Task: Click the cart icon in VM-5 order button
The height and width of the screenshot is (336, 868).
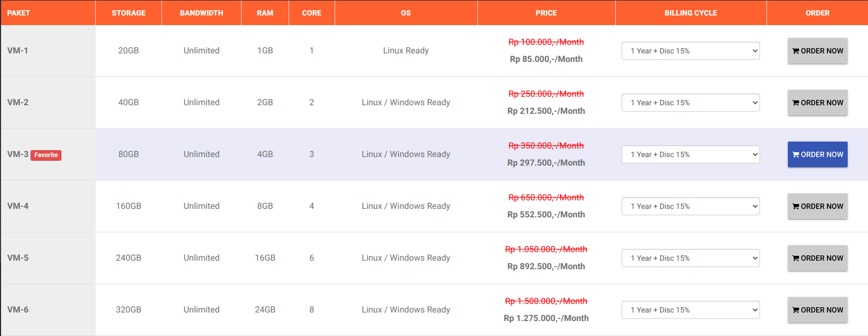Action: click(x=796, y=259)
